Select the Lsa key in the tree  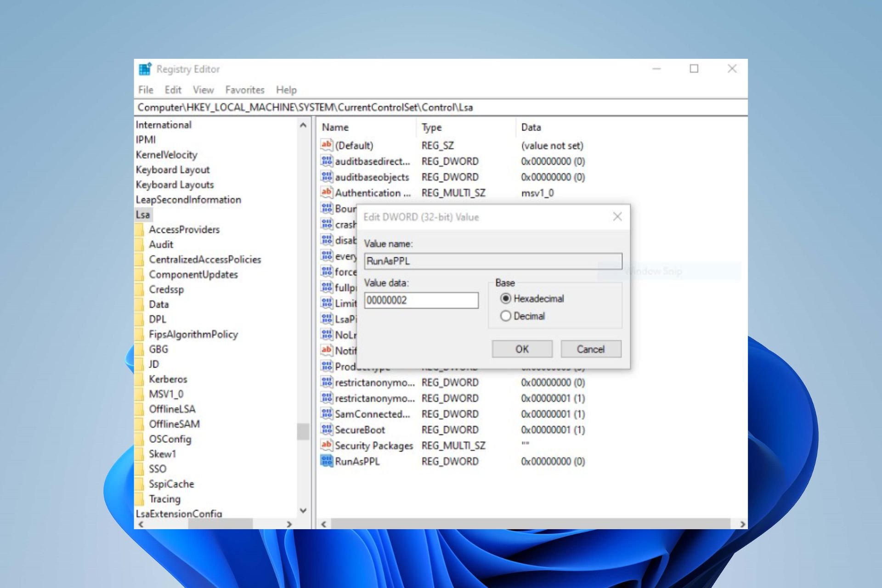tap(143, 215)
